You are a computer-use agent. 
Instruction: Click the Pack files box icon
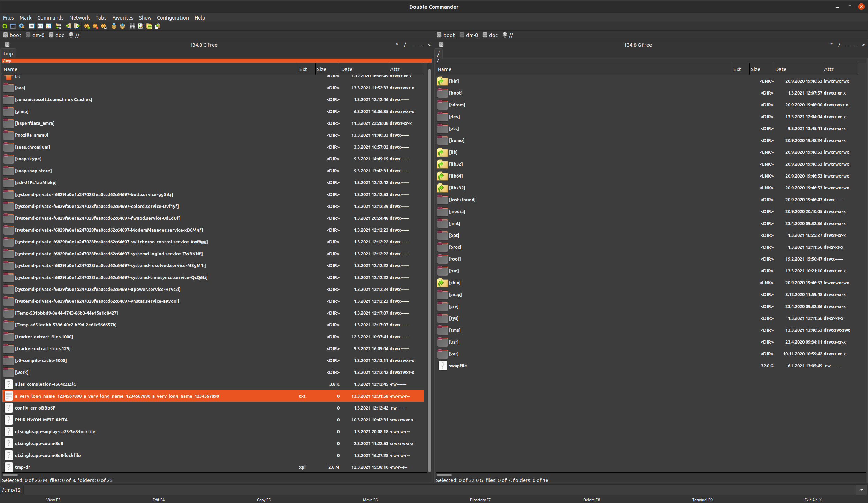click(114, 26)
